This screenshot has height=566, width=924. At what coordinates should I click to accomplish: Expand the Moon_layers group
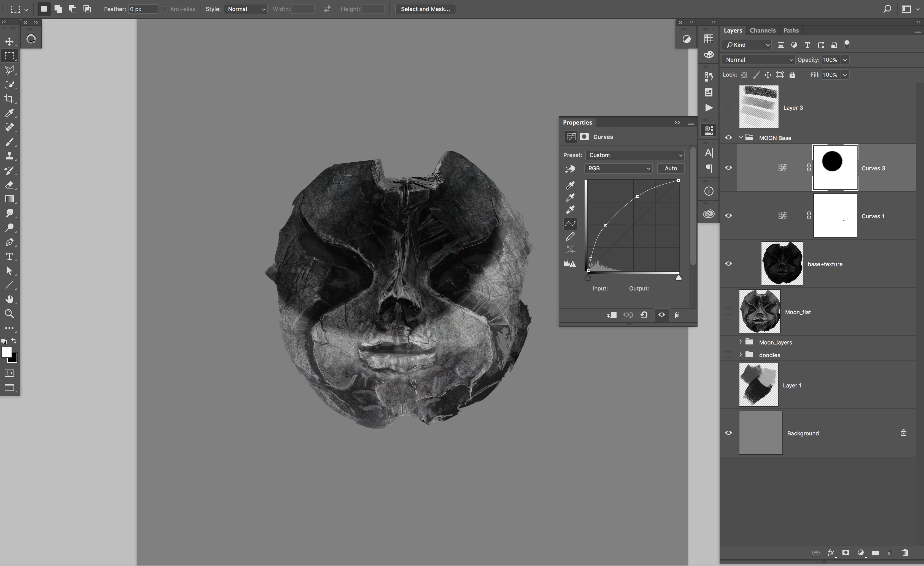pos(741,342)
